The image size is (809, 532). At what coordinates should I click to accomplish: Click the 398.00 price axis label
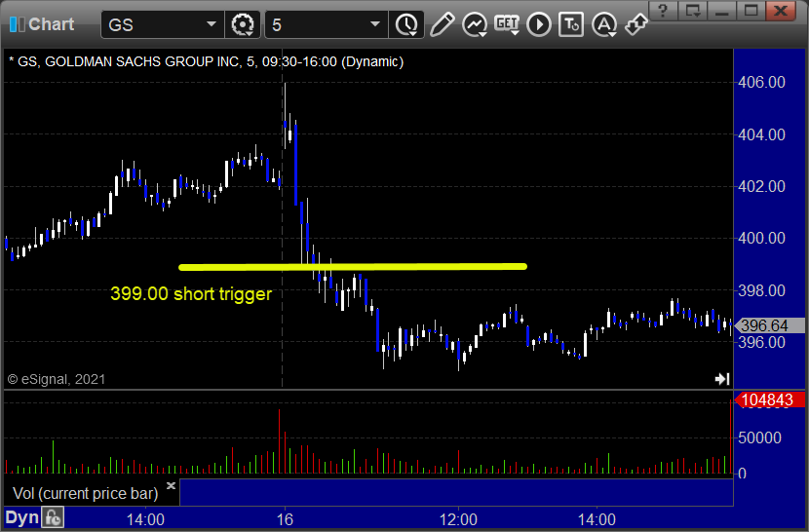(x=761, y=290)
